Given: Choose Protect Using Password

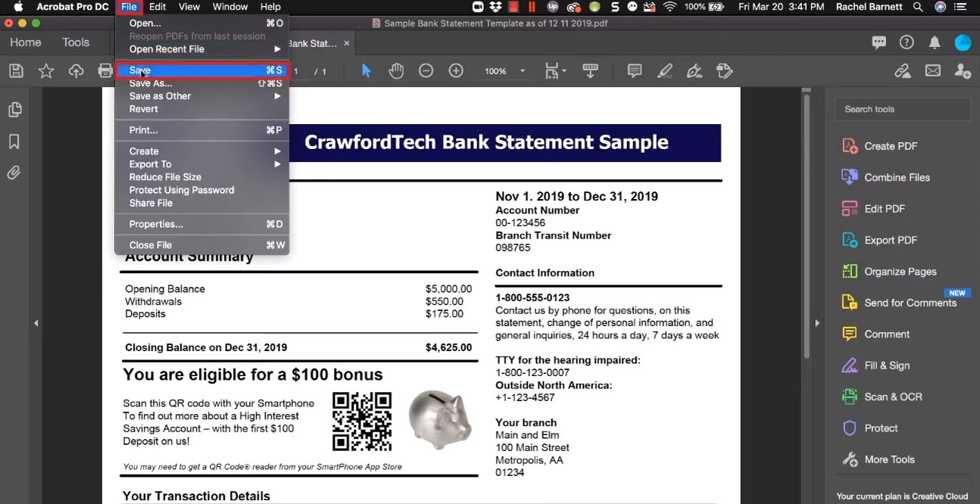Looking at the screenshot, I should [202, 190].
